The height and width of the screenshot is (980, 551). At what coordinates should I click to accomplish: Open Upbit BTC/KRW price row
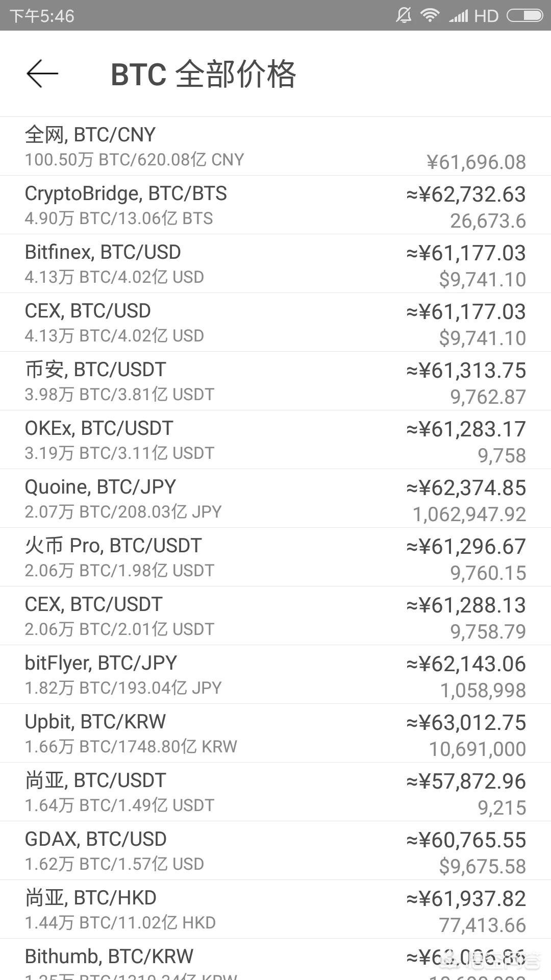click(275, 733)
